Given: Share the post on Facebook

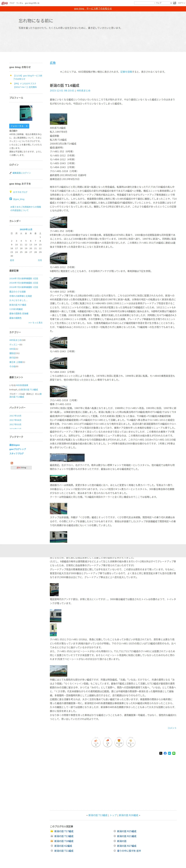Looking at the screenshot, I should (x=165, y=753).
